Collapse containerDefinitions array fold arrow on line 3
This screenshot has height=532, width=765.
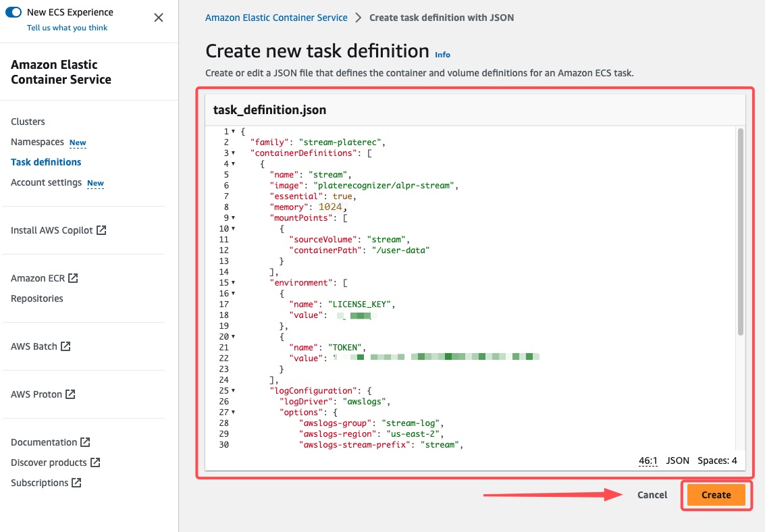(x=233, y=153)
